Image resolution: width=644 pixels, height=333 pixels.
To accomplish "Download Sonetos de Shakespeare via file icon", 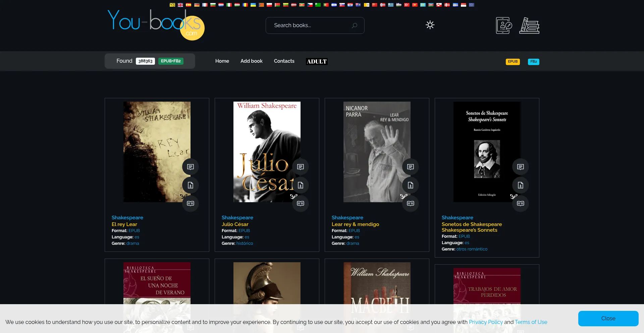I will [520, 185].
